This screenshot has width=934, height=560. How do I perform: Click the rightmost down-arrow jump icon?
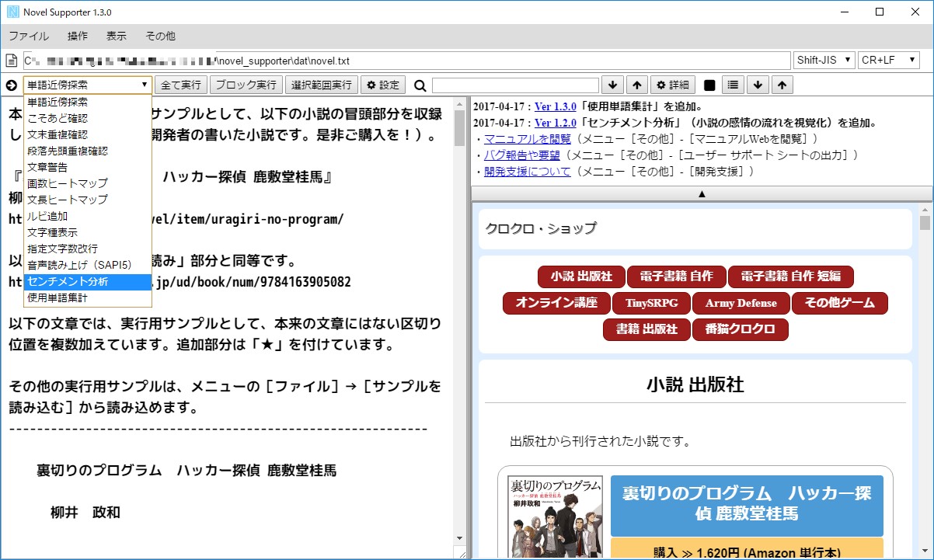pyautogui.click(x=757, y=85)
